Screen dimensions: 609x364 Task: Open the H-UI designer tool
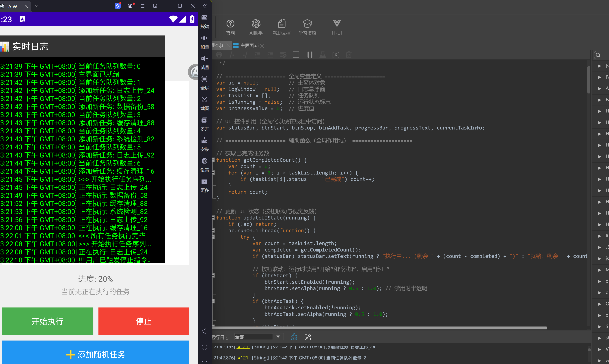[x=337, y=27]
